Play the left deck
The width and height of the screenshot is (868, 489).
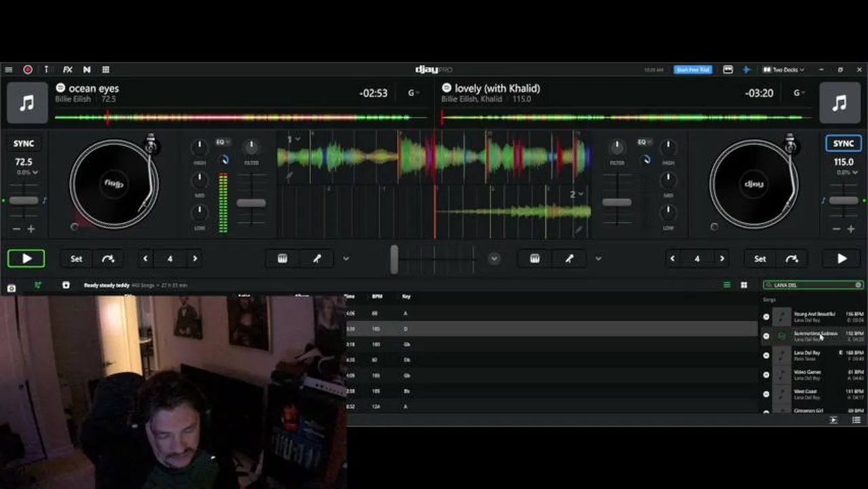pos(26,259)
